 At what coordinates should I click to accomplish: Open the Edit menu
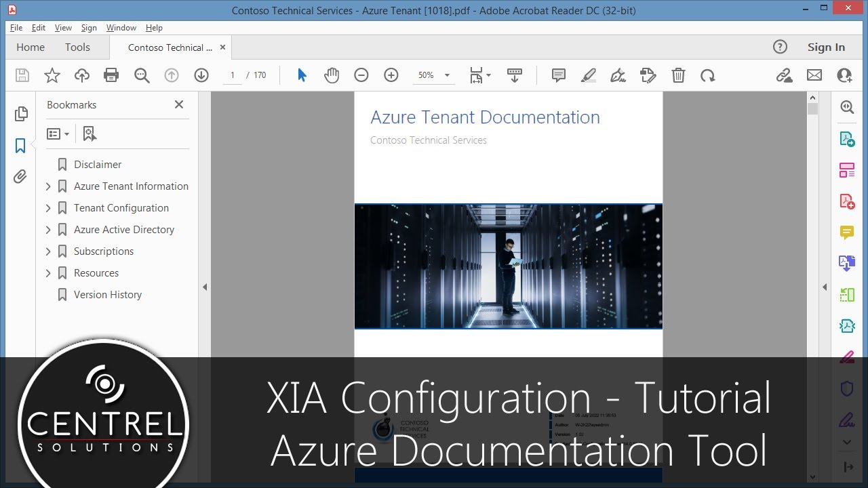tap(39, 28)
